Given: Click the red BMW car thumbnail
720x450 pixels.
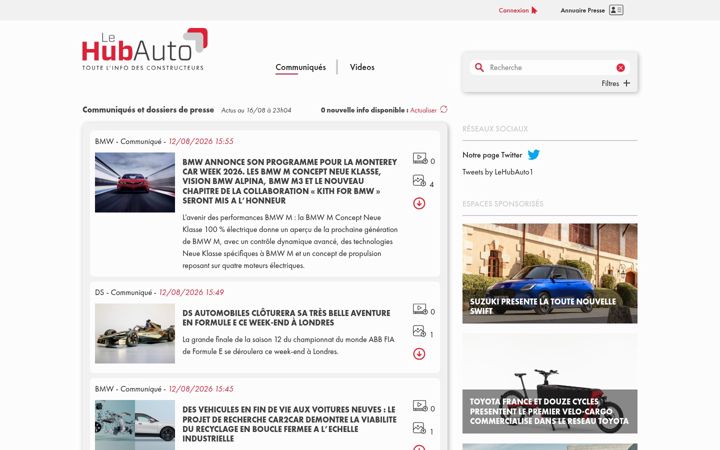Looking at the screenshot, I should [135, 182].
